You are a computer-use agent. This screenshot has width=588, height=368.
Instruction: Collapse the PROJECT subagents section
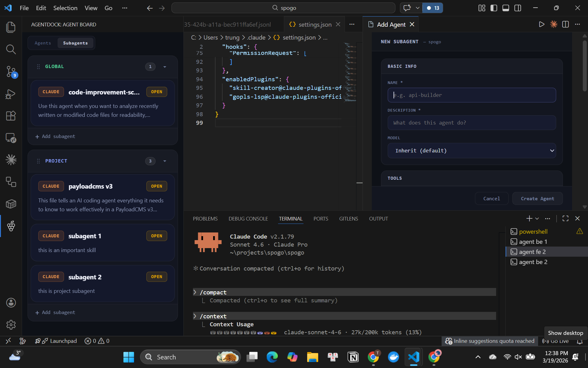point(165,161)
